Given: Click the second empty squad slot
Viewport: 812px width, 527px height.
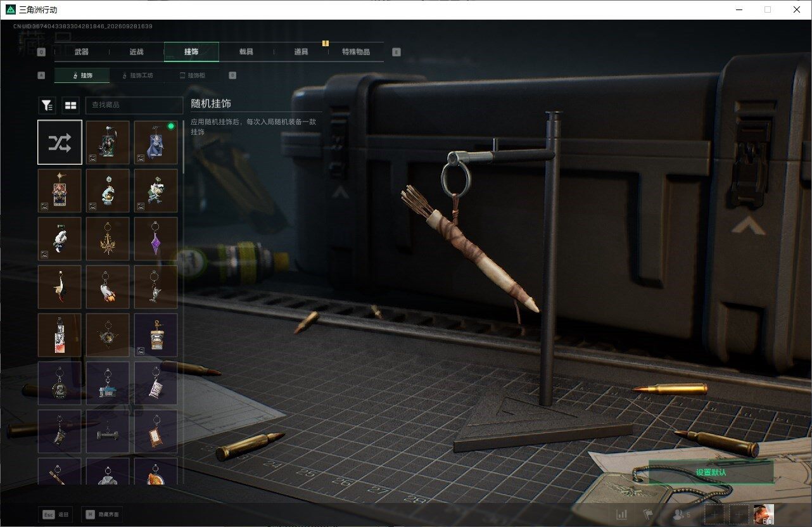Looking at the screenshot, I should [x=739, y=514].
